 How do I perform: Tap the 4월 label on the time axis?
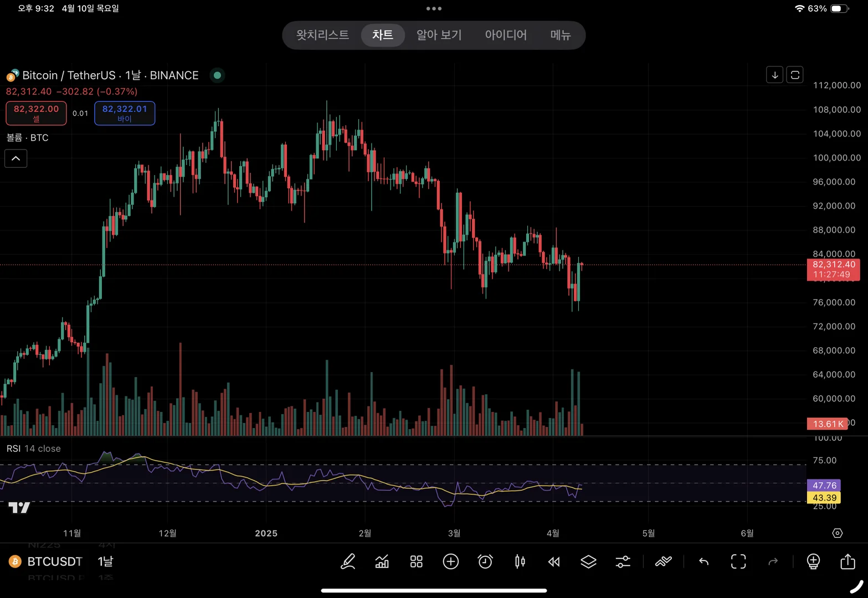(x=553, y=533)
